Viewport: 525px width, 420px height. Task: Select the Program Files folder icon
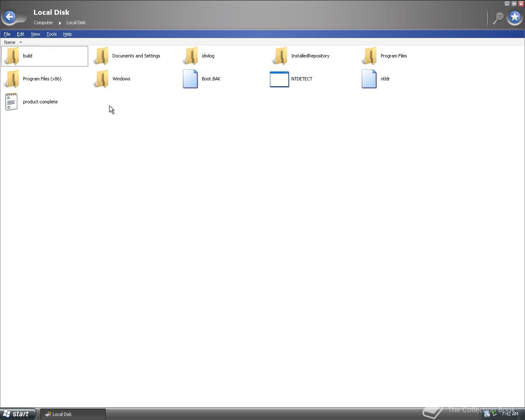370,56
